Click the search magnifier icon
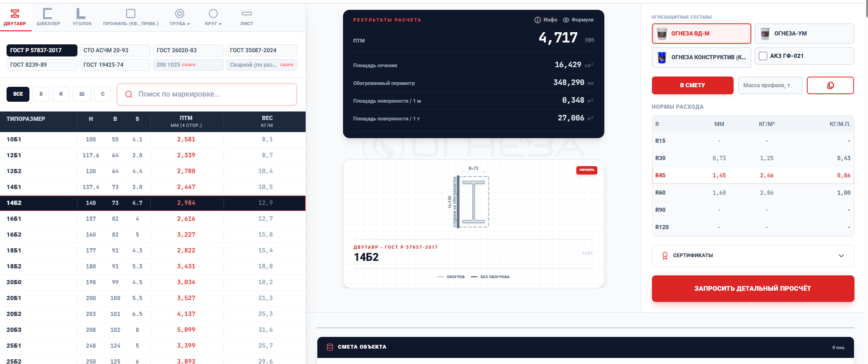The height and width of the screenshot is (364, 868). (x=129, y=94)
